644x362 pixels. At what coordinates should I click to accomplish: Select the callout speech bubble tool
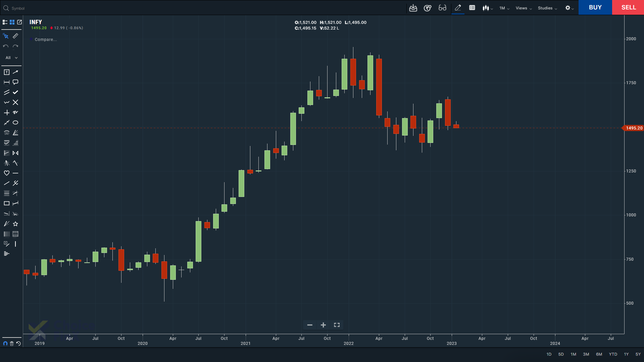tap(15, 82)
